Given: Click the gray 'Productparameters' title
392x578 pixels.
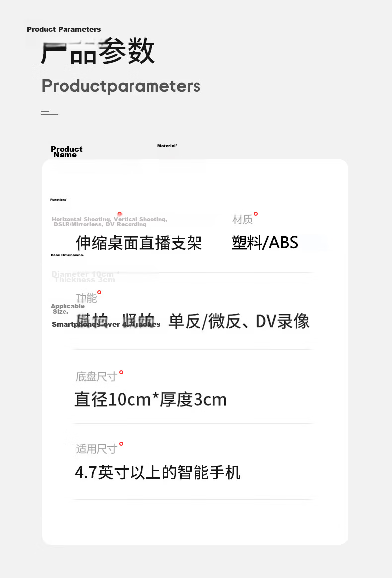Looking at the screenshot, I should [121, 86].
